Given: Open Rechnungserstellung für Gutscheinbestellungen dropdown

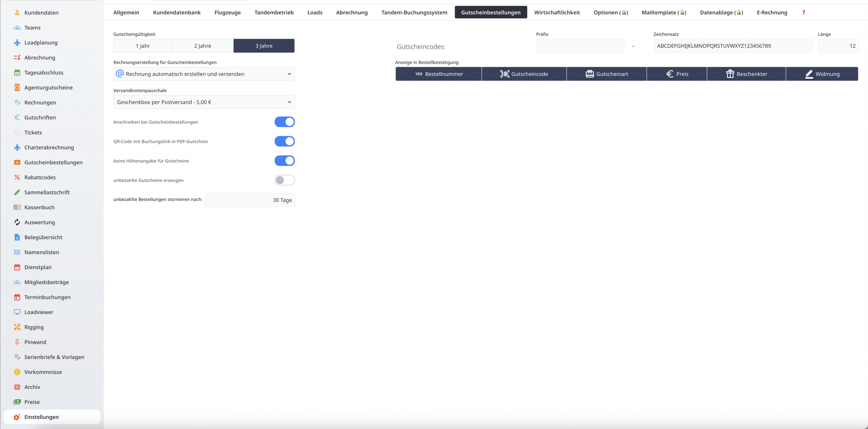Looking at the screenshot, I should click(204, 74).
